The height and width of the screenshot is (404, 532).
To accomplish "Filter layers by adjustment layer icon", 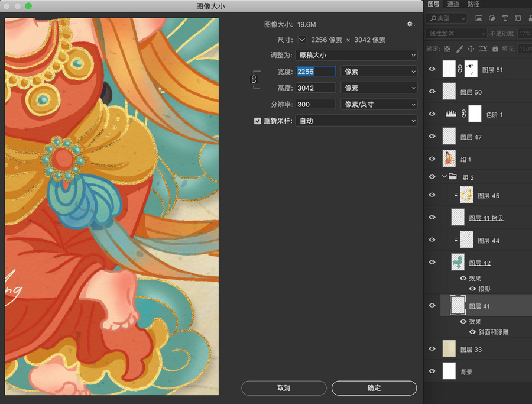I will coord(492,18).
